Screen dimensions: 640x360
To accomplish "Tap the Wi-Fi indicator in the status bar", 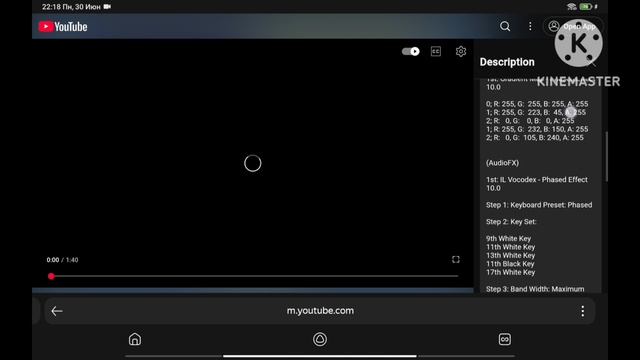I will (571, 7).
